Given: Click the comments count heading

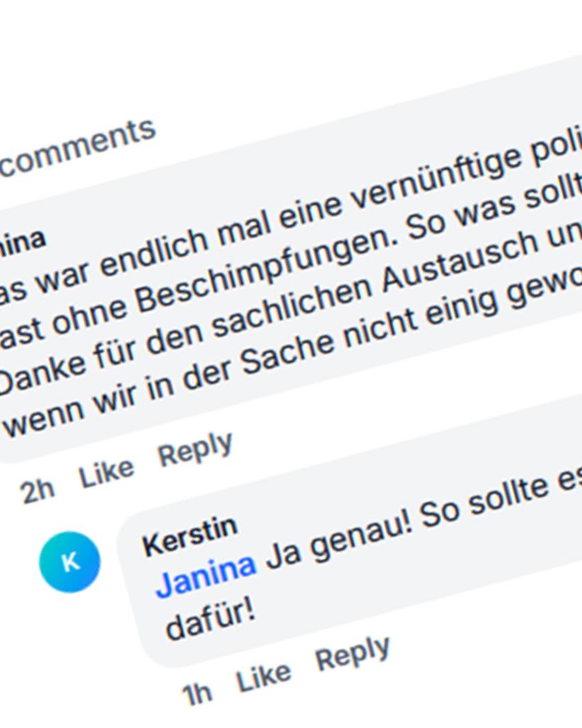Looking at the screenshot, I should pos(77,147).
